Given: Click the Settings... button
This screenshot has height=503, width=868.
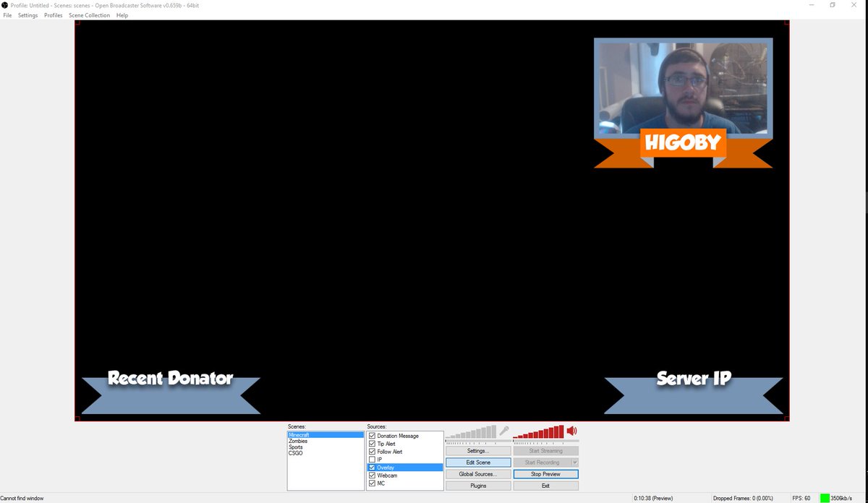Looking at the screenshot, I should coord(478,451).
